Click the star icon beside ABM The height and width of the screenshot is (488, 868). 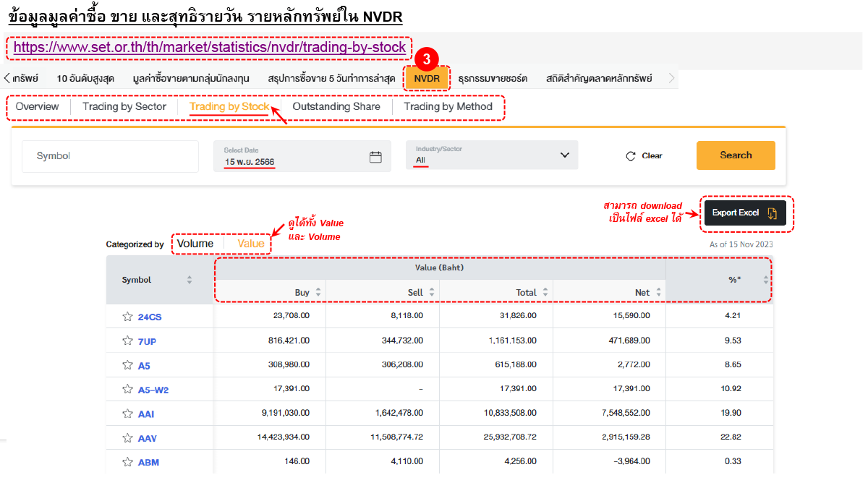[127, 462]
